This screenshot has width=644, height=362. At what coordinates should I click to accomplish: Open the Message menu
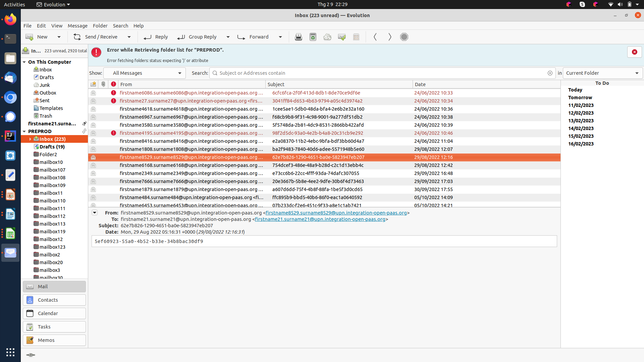(77, 26)
